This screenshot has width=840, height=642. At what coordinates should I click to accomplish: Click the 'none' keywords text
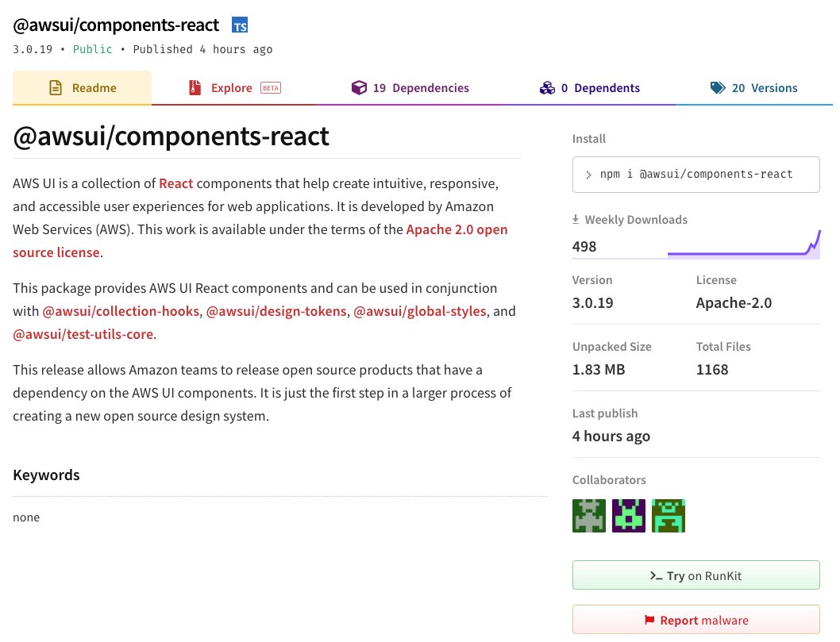point(26,517)
